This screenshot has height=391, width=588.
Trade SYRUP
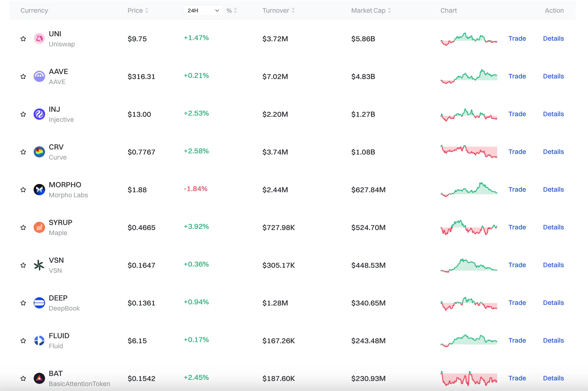pos(517,227)
